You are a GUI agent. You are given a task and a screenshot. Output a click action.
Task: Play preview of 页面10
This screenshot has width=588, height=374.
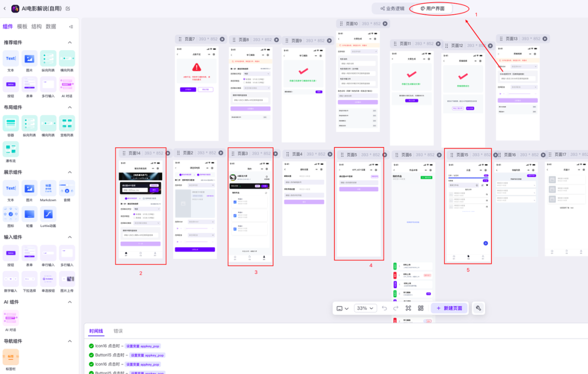(x=385, y=24)
